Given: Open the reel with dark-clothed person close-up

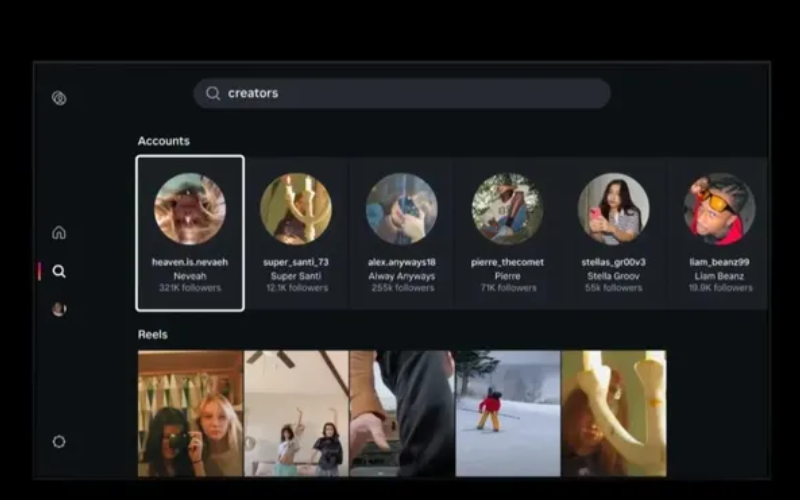Looking at the screenshot, I should 402,413.
